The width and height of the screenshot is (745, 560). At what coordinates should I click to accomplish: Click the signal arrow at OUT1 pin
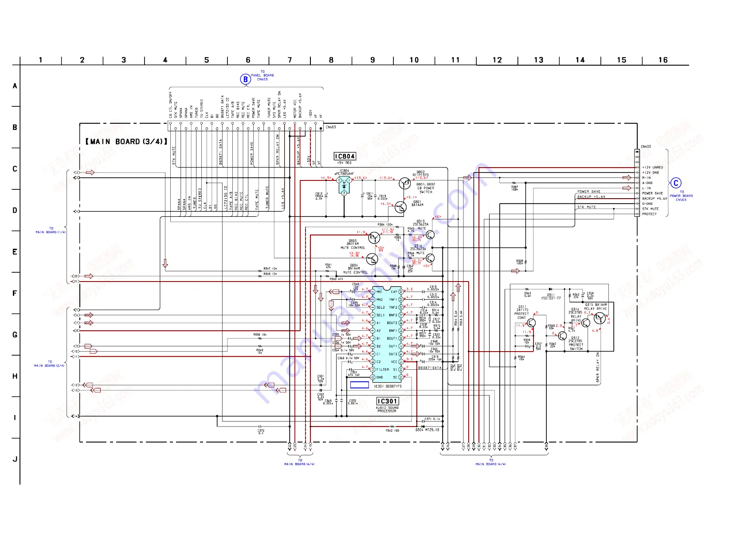416,346
